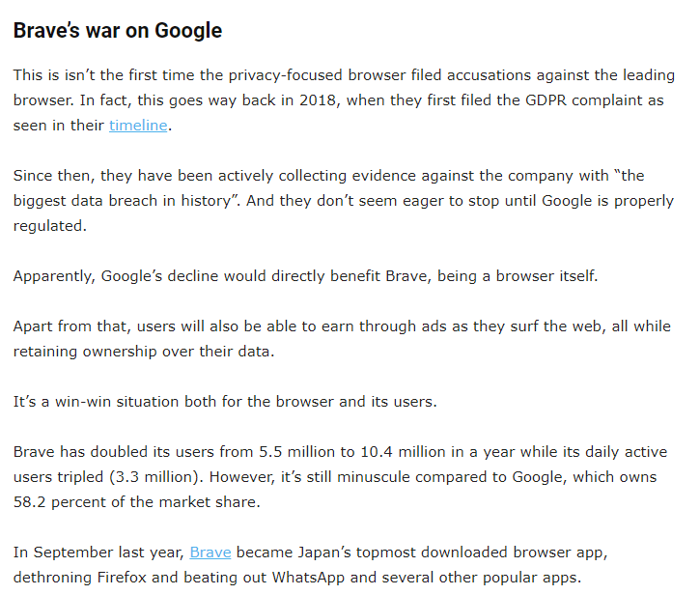The width and height of the screenshot is (700, 595).
Task: Follow the Brave link in last paragraph
Action: pyautogui.click(x=210, y=552)
